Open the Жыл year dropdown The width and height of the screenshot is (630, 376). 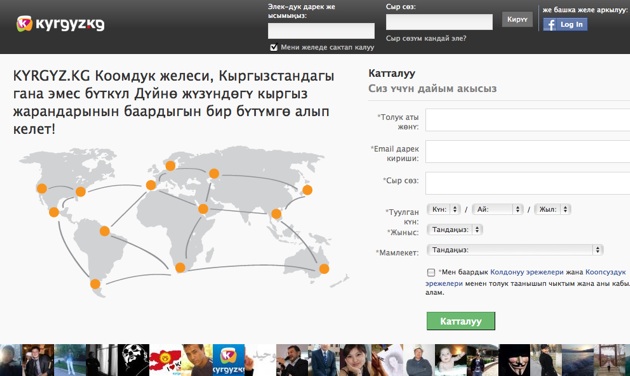553,209
